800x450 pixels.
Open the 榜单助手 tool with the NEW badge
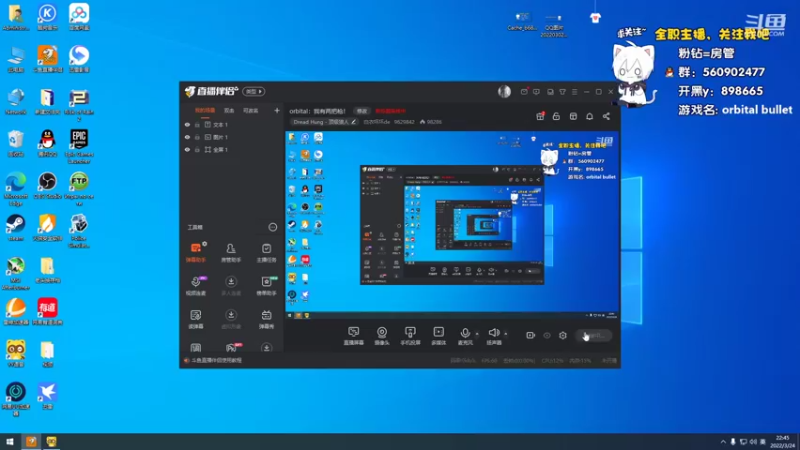point(266,286)
